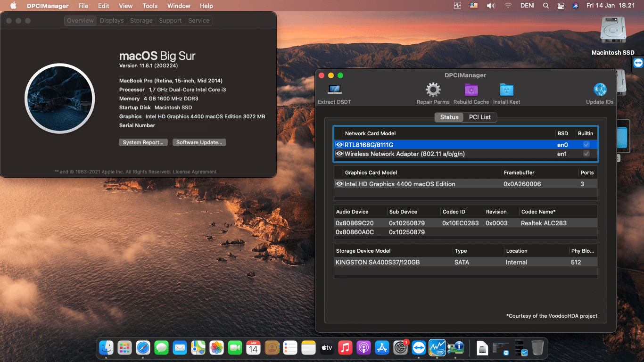Toggle Builtin checkbox for Wireless Network Adapter
This screenshot has width=644, height=362.
(586, 154)
